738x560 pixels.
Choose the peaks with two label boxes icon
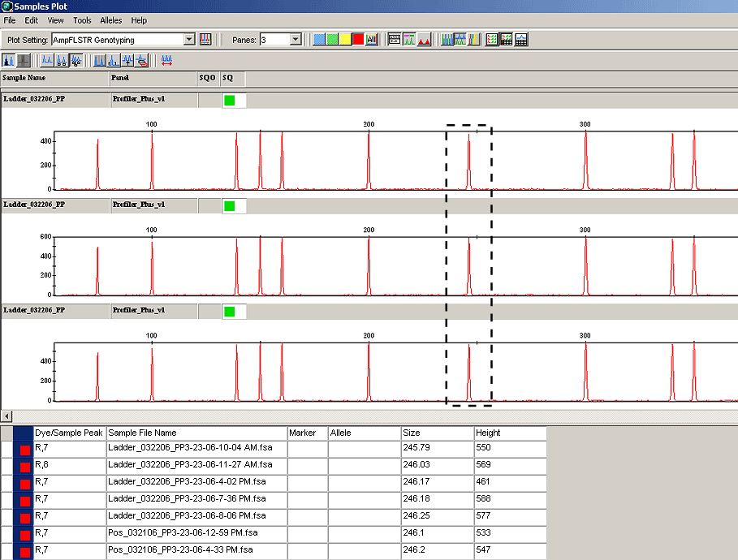[62, 60]
